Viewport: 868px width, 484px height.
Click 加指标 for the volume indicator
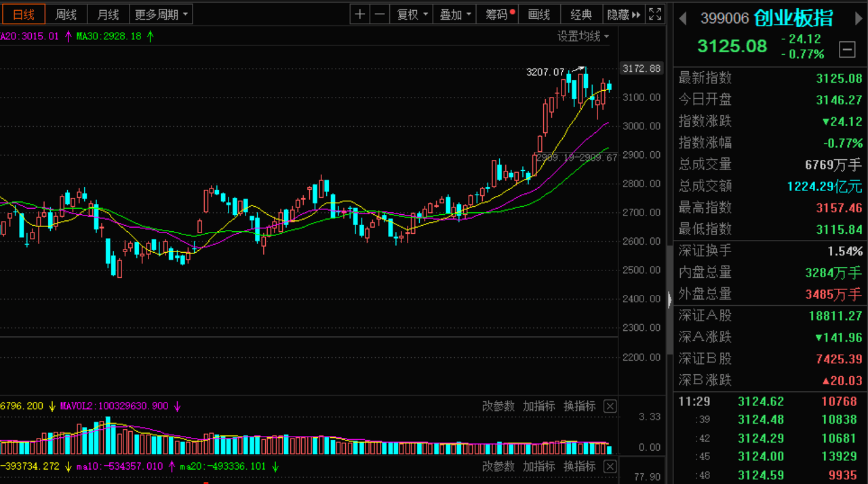click(539, 406)
